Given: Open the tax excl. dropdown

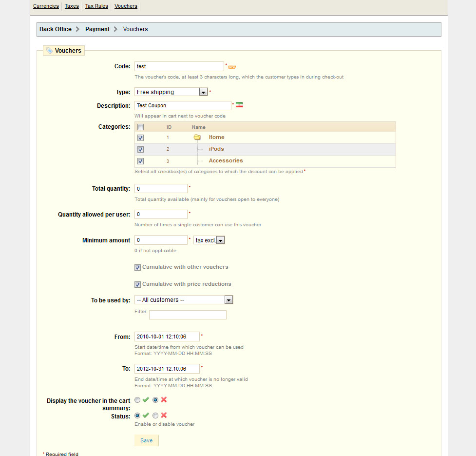Looking at the screenshot, I should [x=209, y=240].
